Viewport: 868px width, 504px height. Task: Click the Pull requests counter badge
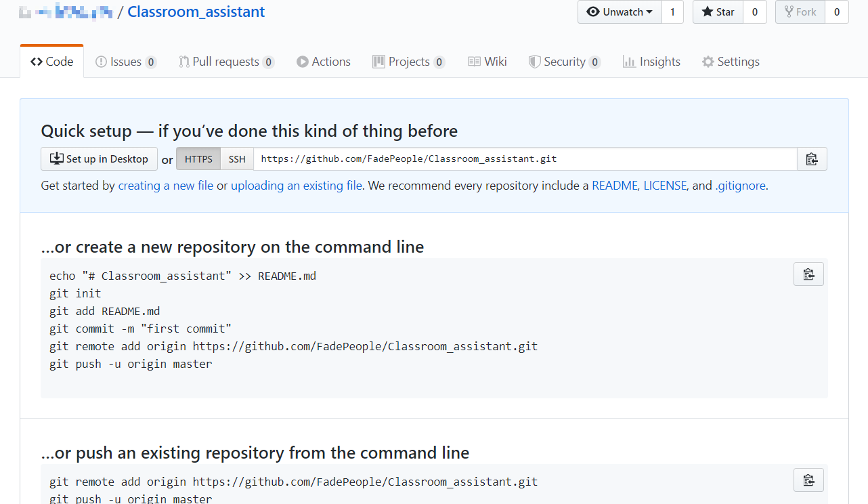[x=268, y=62]
